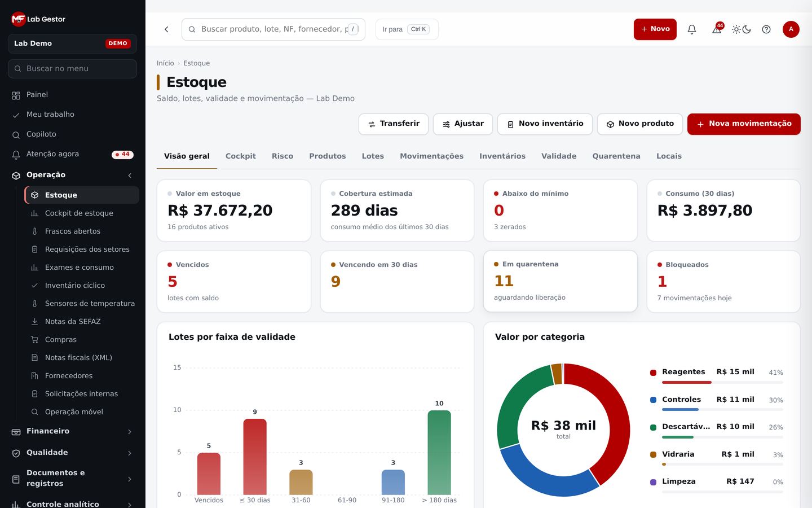Open Fornecedores sidebar item
The image size is (812, 508).
pos(82,376)
